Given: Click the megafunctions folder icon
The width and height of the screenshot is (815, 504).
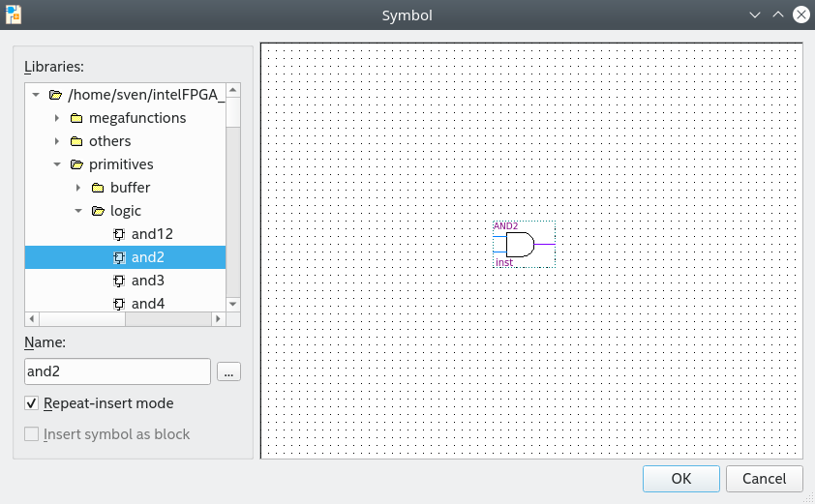Looking at the screenshot, I should click(x=76, y=118).
